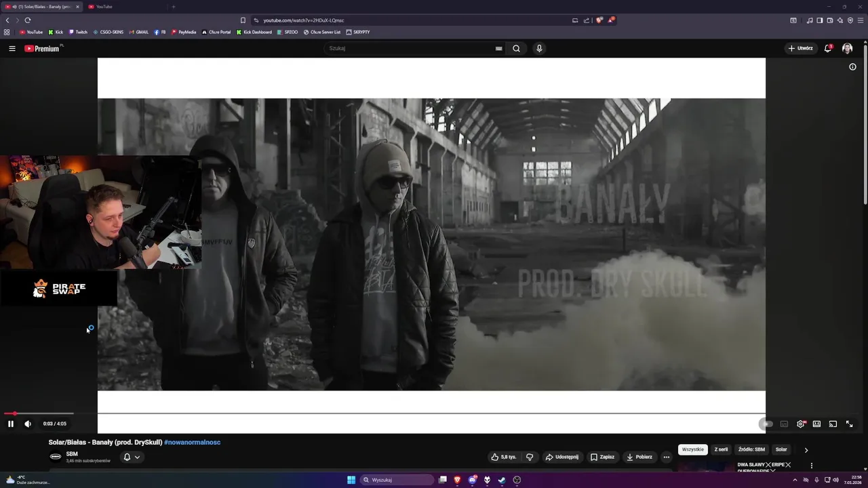This screenshot has width=868, height=488.
Task: Mute the video with the speaker icon
Action: 28,424
